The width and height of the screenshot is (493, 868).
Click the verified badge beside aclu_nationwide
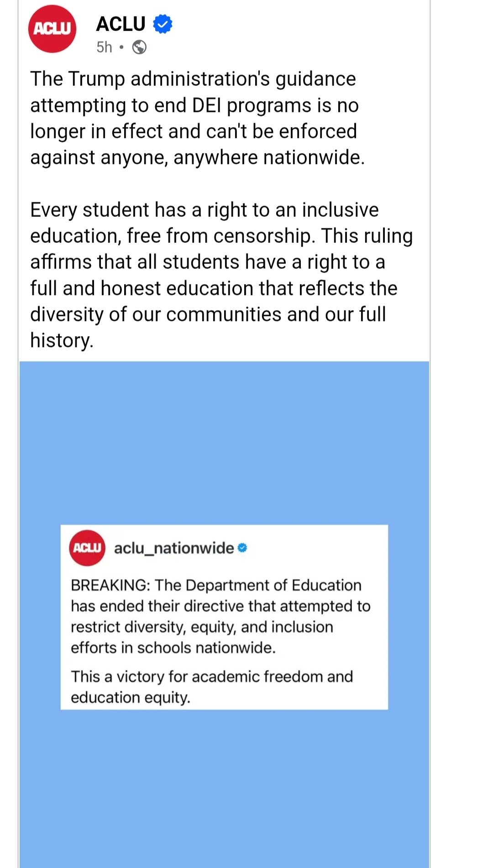pyautogui.click(x=242, y=547)
